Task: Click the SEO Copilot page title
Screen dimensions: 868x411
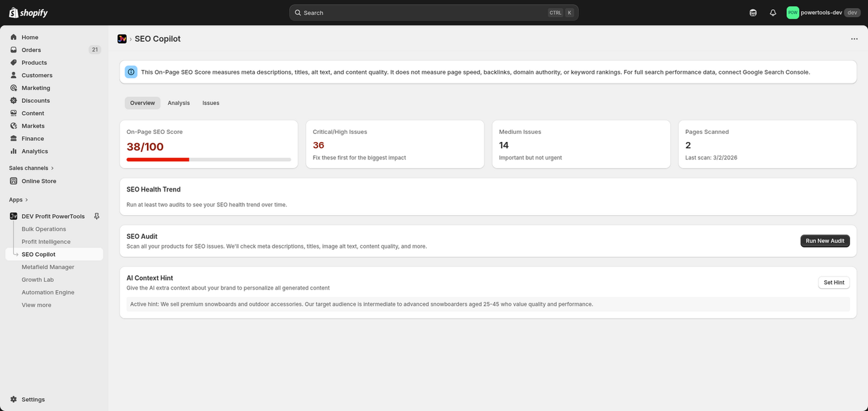Action: pyautogui.click(x=157, y=39)
